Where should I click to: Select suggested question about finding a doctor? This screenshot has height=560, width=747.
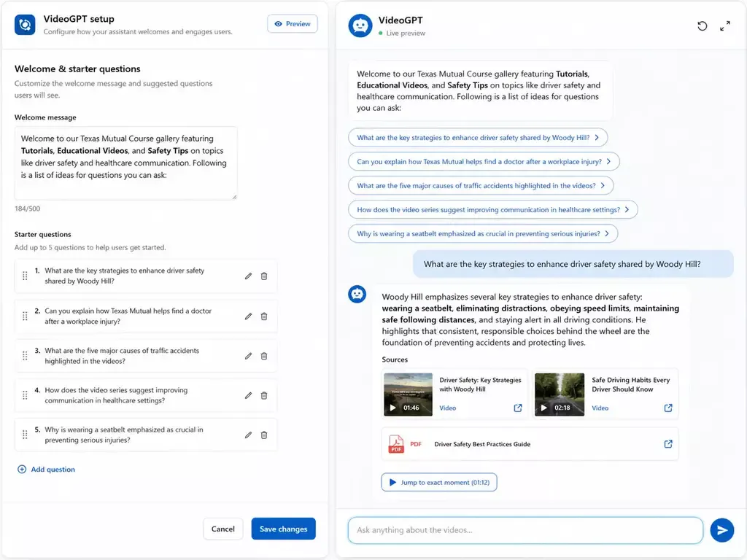tap(484, 161)
